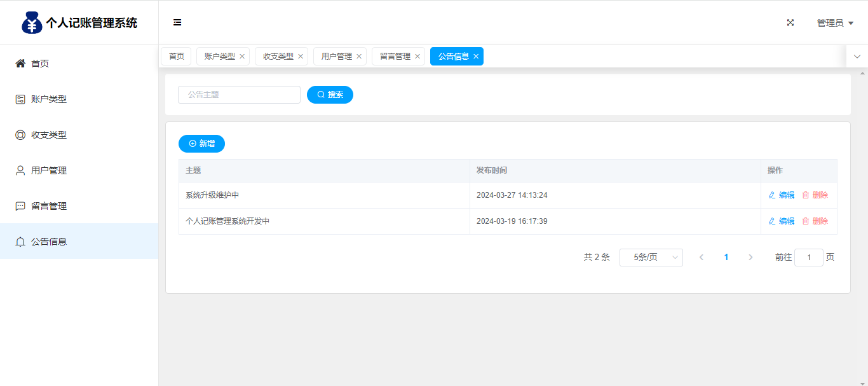Open 收支类型 from the sidebar
868x386 pixels.
pos(48,135)
